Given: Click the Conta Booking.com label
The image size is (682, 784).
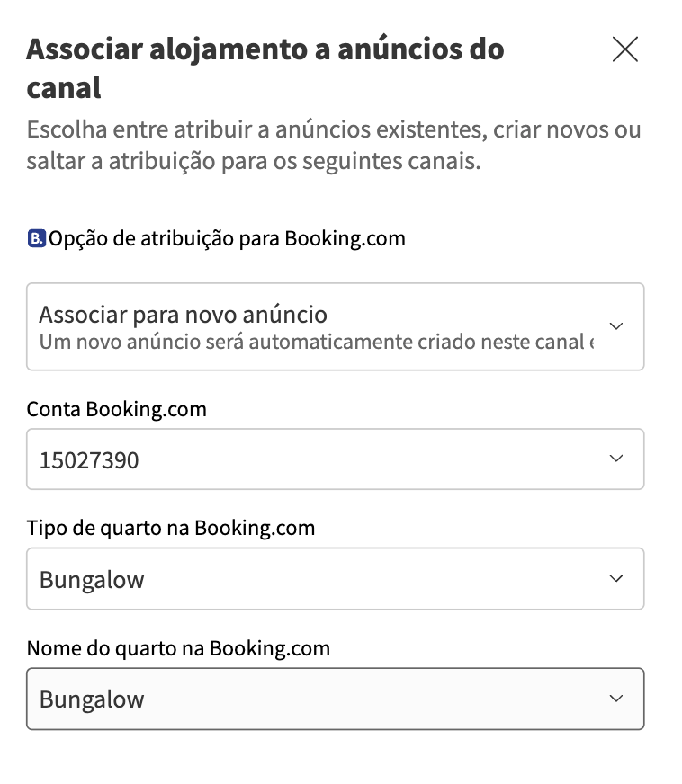Looking at the screenshot, I should pos(116,409).
